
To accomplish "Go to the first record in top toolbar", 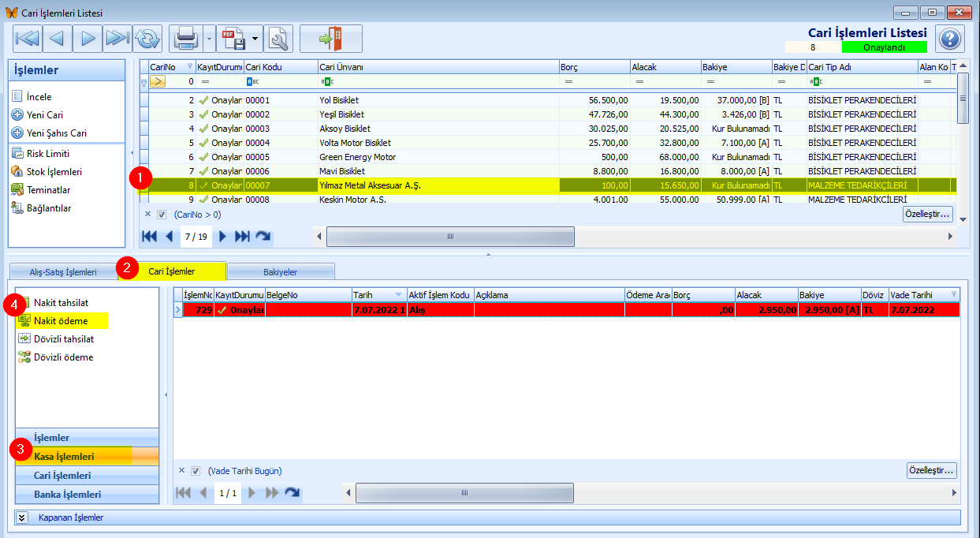I will [27, 38].
